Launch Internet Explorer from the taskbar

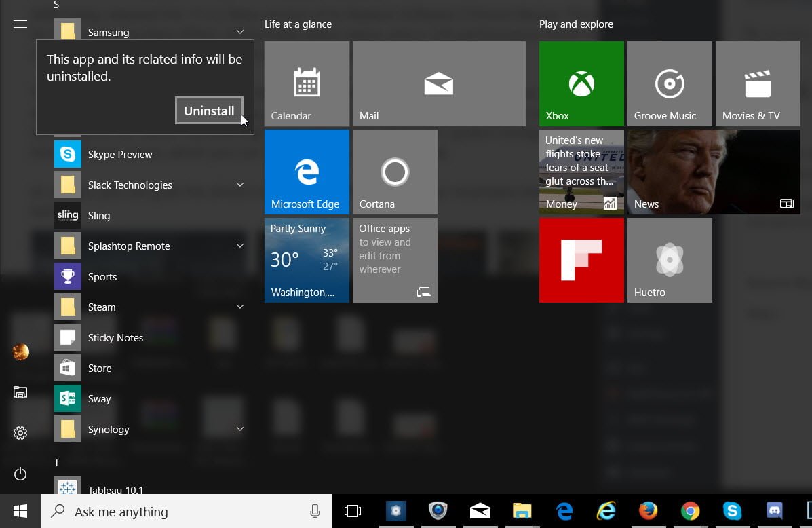point(606,512)
